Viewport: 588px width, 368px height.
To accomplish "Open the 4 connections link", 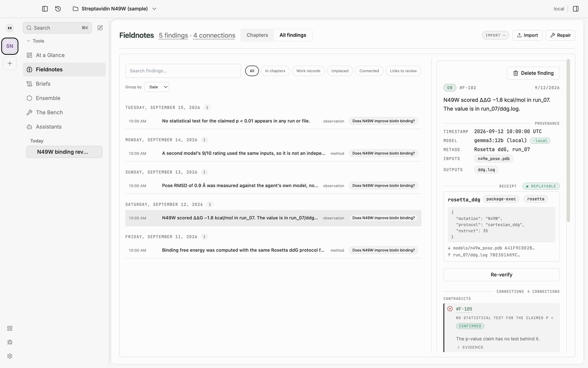I will tap(214, 36).
